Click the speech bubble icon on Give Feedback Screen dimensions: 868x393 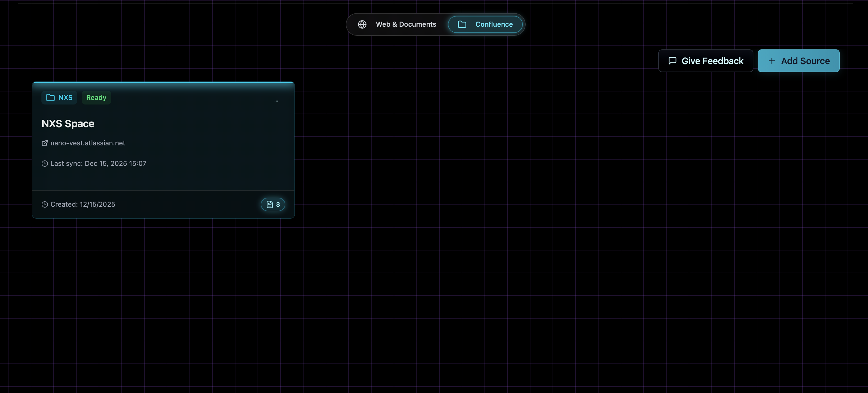tap(673, 61)
